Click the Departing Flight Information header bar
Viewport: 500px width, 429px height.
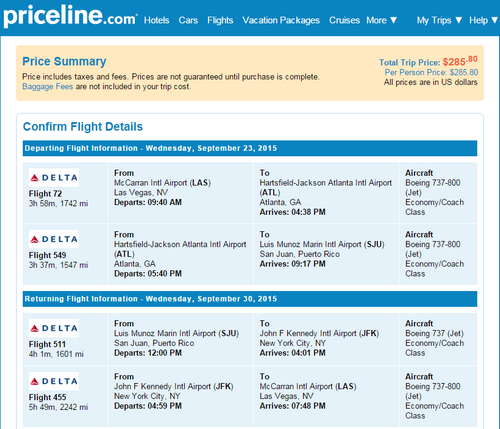point(250,148)
